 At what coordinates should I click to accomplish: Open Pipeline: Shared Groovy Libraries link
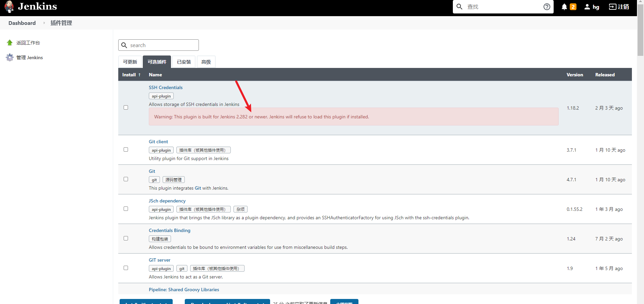184,290
